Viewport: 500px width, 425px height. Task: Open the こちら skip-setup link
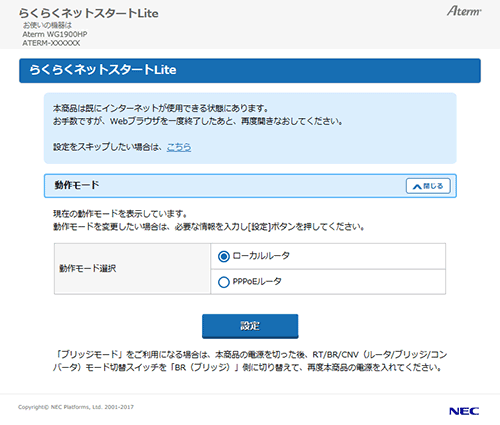(x=179, y=147)
